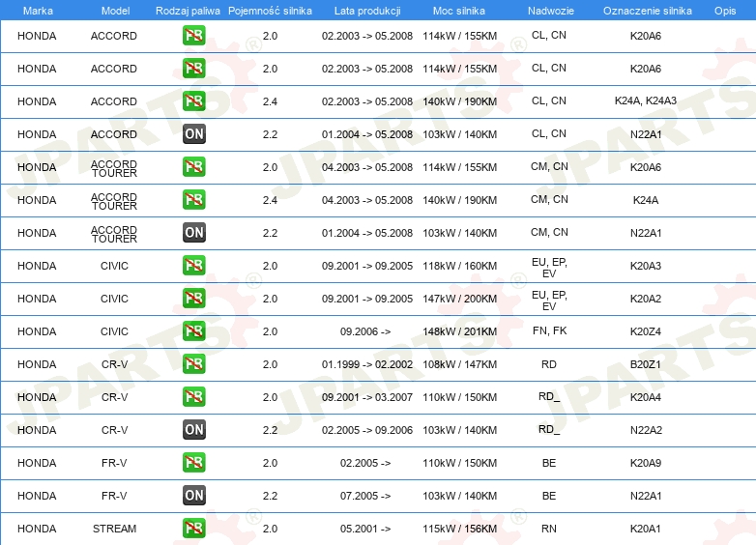Click power value 147kW / 200KM
The height and width of the screenshot is (545, 756).
[459, 299]
